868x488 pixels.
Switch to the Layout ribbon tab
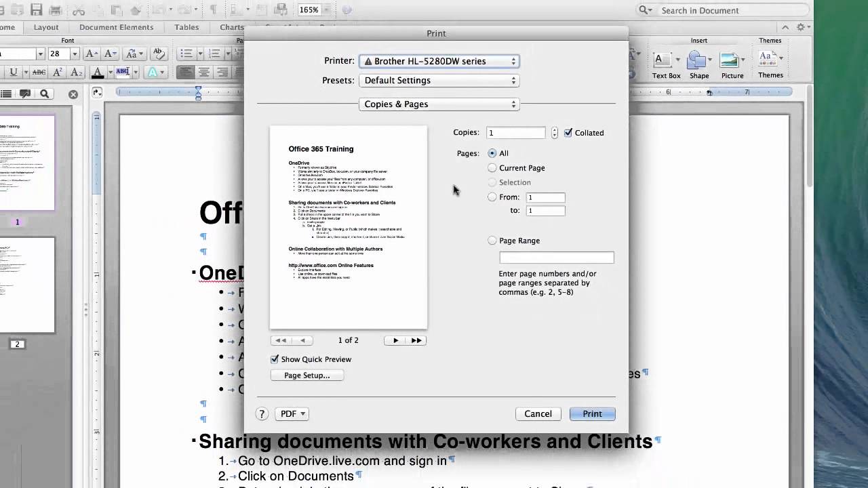46,27
